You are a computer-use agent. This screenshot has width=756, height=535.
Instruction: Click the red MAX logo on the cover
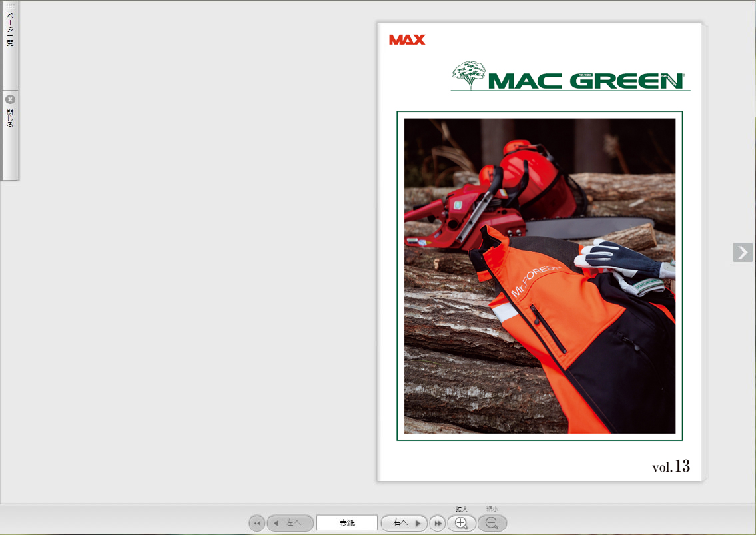(x=407, y=40)
